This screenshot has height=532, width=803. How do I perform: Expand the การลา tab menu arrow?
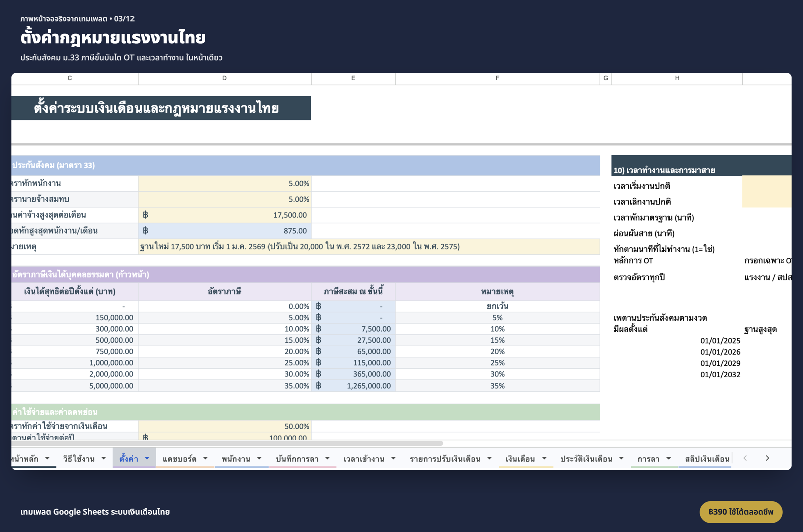(x=668, y=458)
